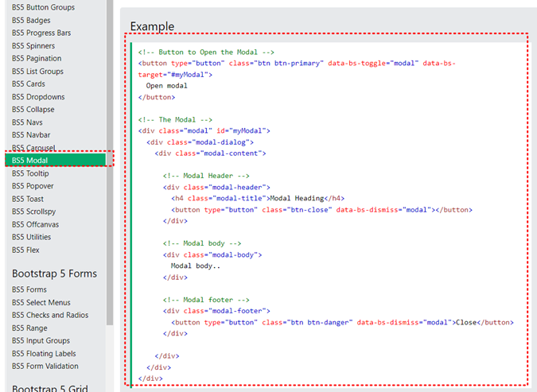
Task: Click the div class="modal-dialog" code line
Action: coord(200,142)
